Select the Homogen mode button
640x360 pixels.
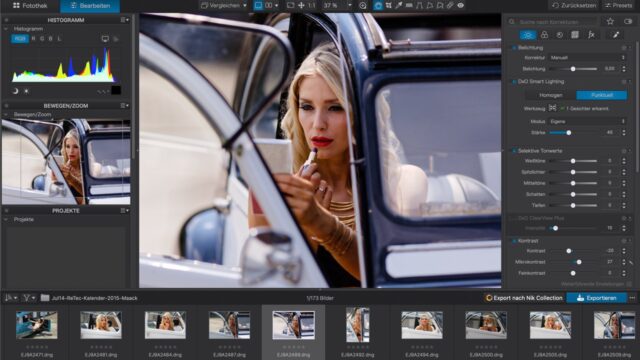(551, 95)
